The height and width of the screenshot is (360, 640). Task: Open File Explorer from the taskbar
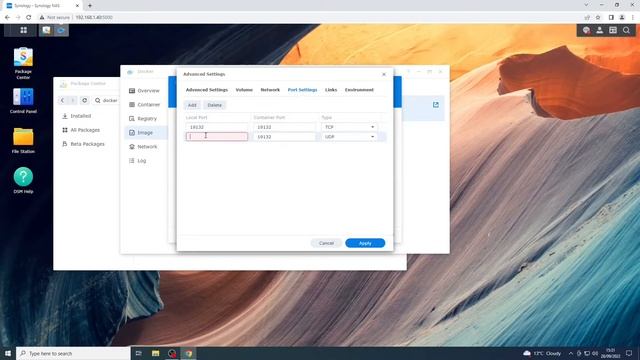coord(156,353)
